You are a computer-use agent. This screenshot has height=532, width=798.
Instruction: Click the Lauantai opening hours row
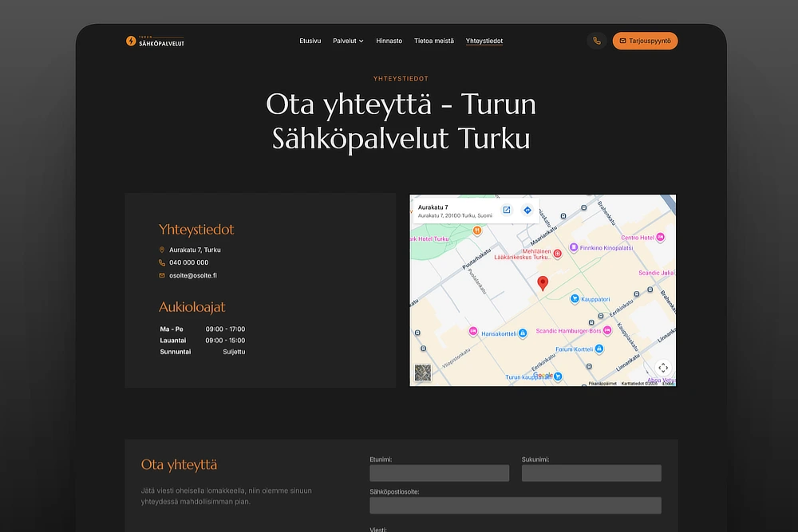click(203, 341)
